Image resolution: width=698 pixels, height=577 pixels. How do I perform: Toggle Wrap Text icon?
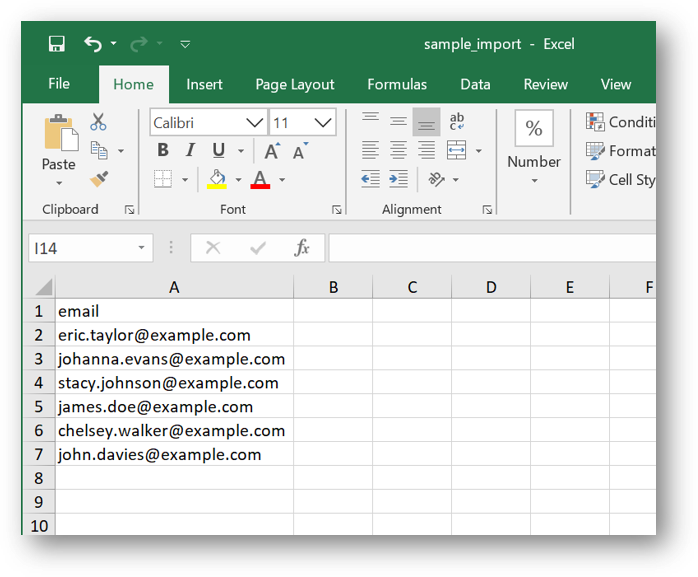pos(457,121)
